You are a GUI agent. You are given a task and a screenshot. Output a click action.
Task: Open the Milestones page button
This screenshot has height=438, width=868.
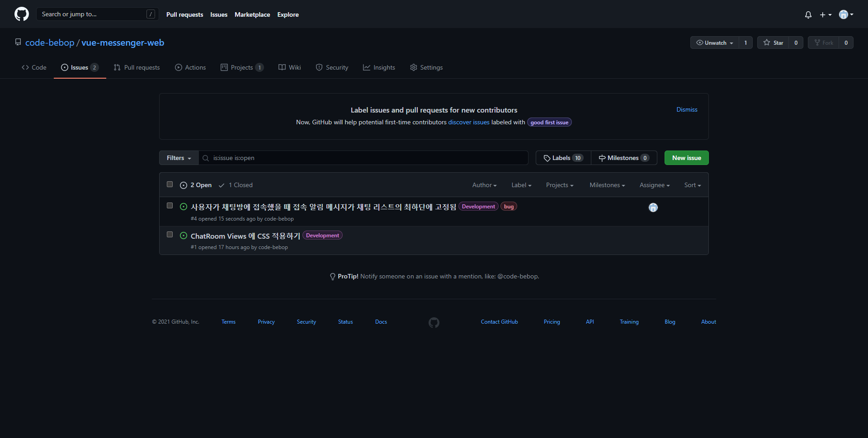(x=624, y=158)
